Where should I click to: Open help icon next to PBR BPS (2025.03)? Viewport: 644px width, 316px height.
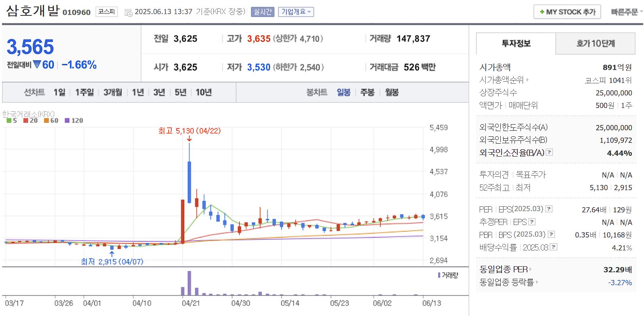(x=551, y=234)
